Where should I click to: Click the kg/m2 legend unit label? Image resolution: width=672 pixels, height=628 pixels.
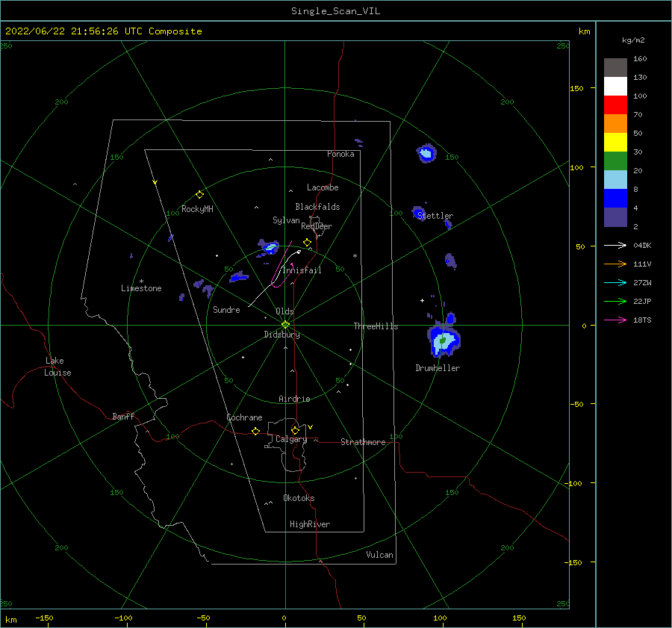click(x=633, y=40)
